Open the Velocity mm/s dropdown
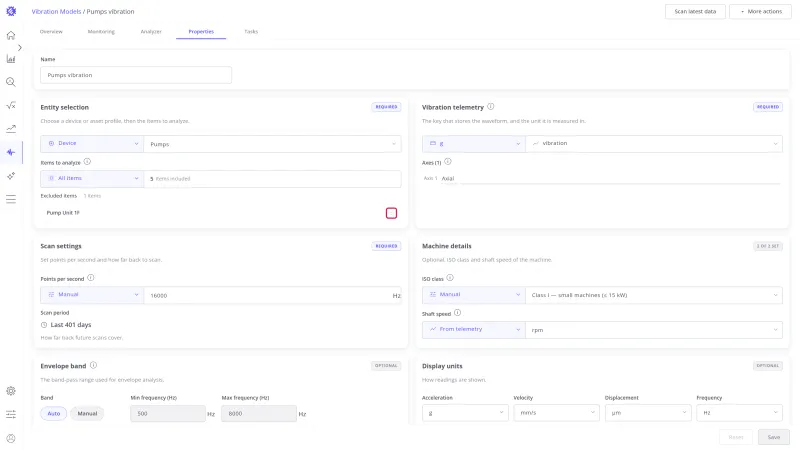Screen dimensions: 800x450 pos(556,413)
